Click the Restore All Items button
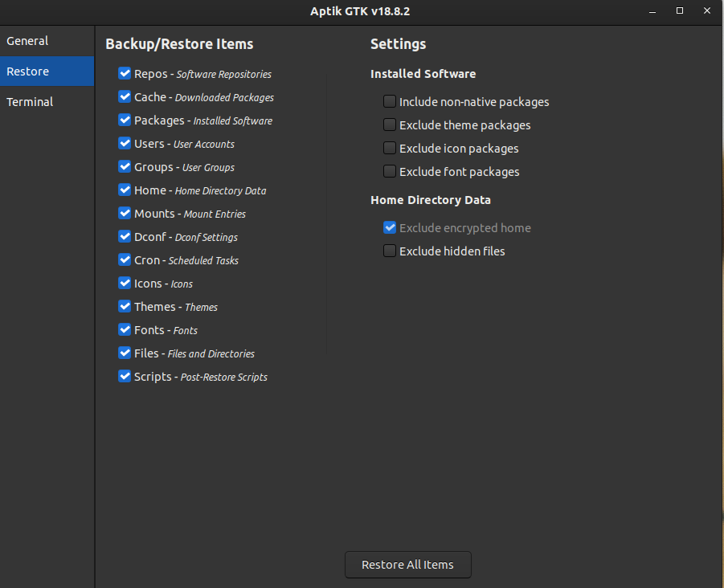The image size is (724, 588). (x=408, y=565)
